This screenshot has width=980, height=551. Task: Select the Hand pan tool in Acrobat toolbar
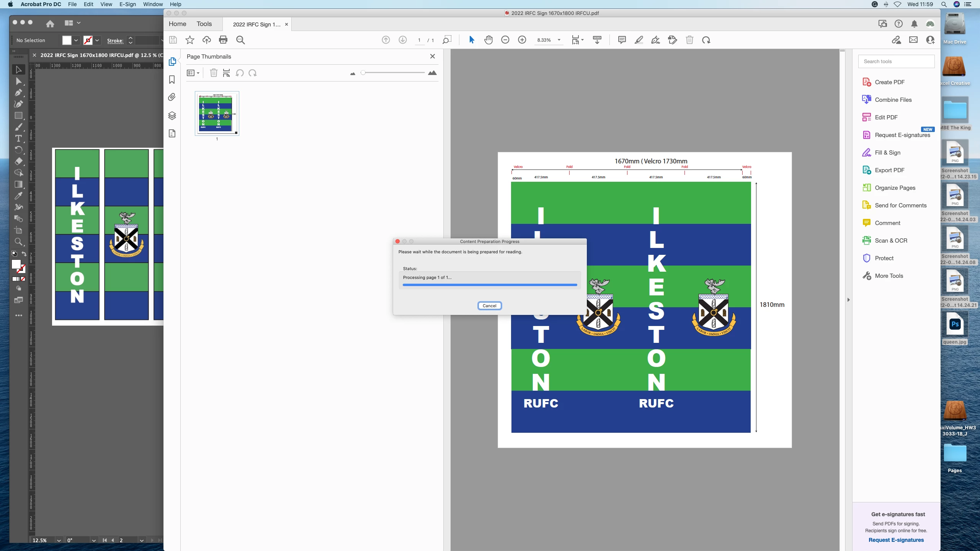[488, 40]
